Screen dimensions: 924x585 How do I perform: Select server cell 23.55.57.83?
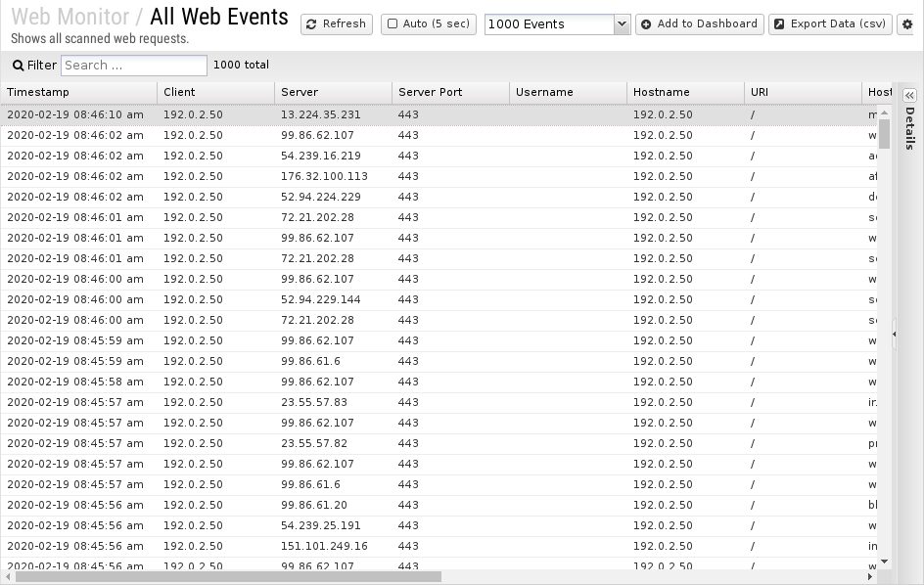tap(314, 402)
